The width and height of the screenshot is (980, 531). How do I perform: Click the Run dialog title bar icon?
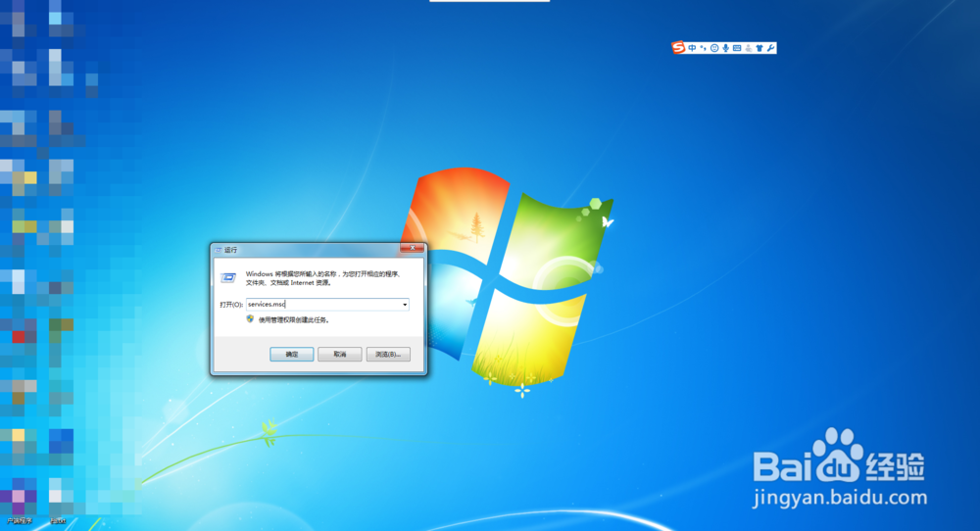219,250
